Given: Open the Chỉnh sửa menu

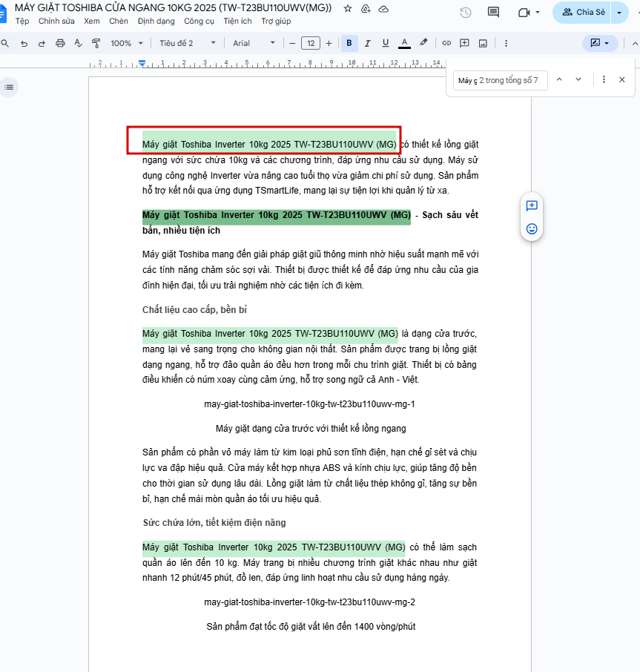Looking at the screenshot, I should (x=56, y=21).
